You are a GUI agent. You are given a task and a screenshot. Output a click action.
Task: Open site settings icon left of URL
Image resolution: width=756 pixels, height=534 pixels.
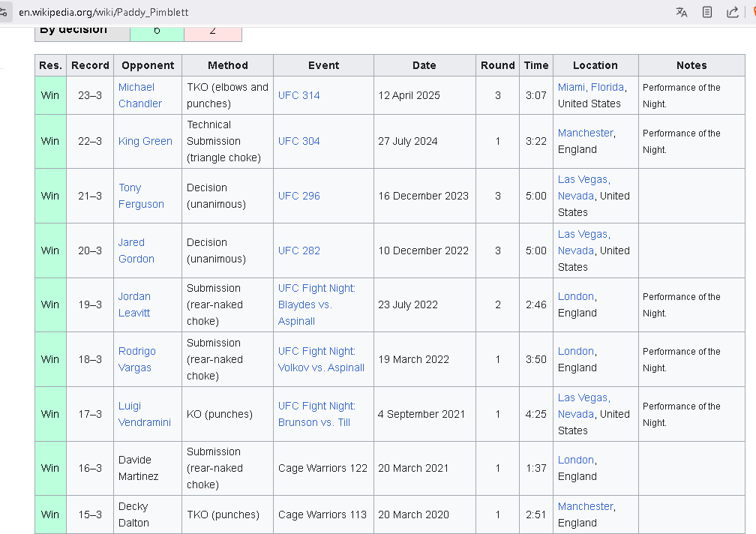tap(4, 12)
